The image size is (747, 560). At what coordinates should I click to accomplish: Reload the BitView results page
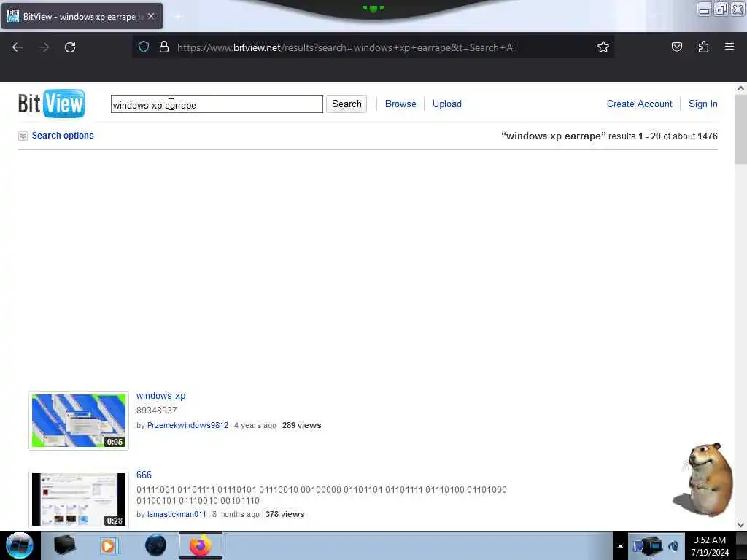70,47
